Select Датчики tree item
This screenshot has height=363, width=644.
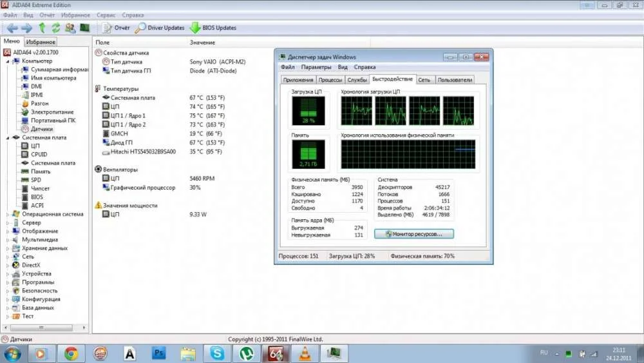click(x=37, y=129)
